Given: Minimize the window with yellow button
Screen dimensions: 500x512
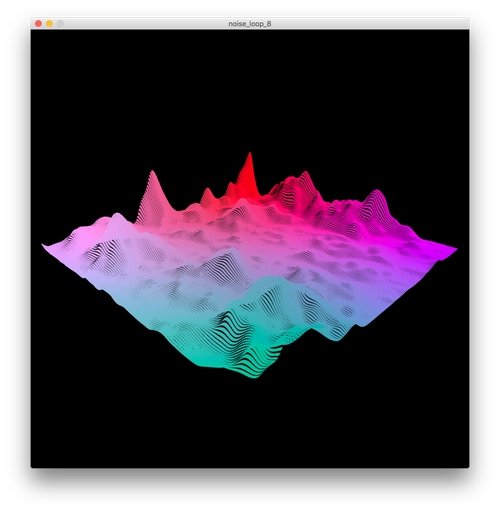Looking at the screenshot, I should coord(49,24).
